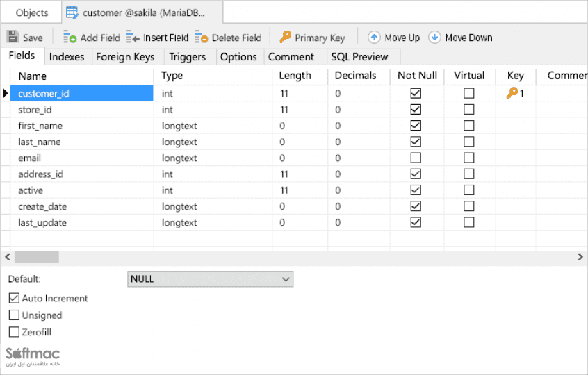Click the Type column header

(x=213, y=76)
